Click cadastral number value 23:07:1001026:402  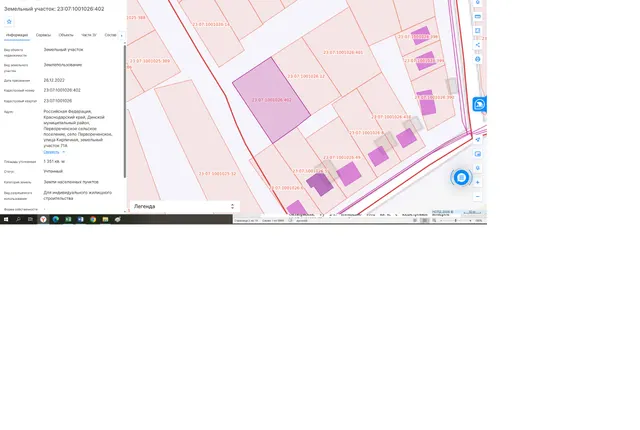click(x=62, y=90)
